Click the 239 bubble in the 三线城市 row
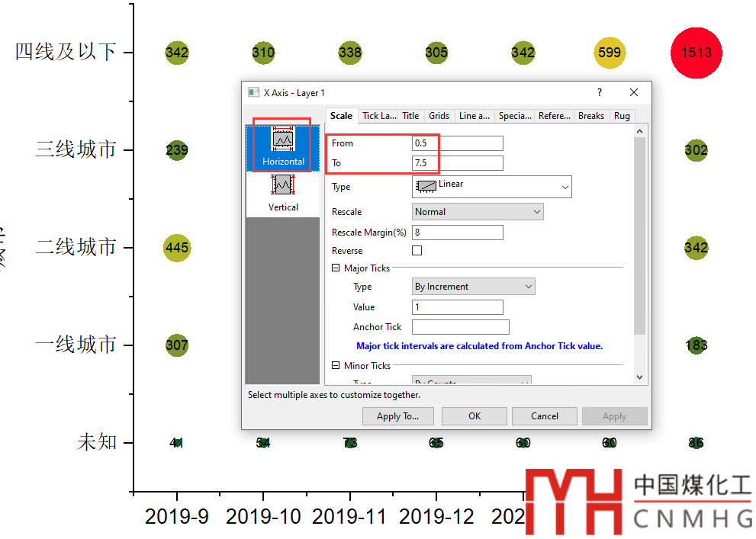 176,150
